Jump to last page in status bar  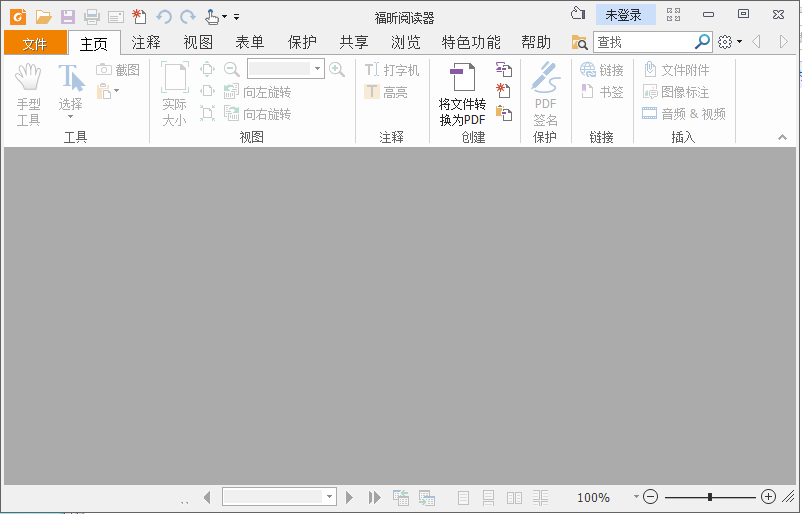(374, 497)
